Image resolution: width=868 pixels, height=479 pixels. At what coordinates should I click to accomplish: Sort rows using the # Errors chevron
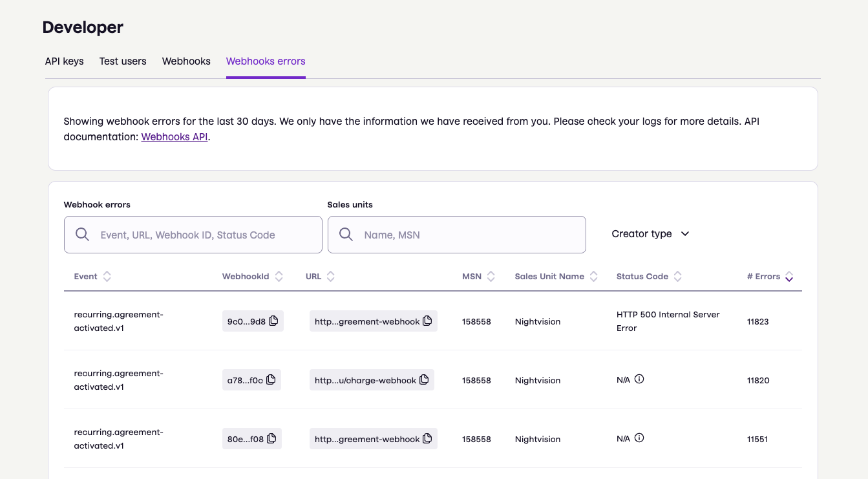click(789, 276)
